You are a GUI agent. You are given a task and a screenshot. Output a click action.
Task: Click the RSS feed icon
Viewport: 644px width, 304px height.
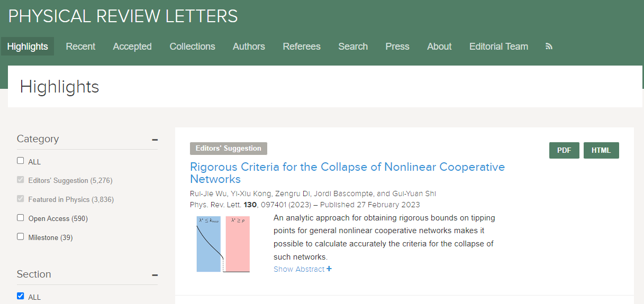[x=549, y=47]
